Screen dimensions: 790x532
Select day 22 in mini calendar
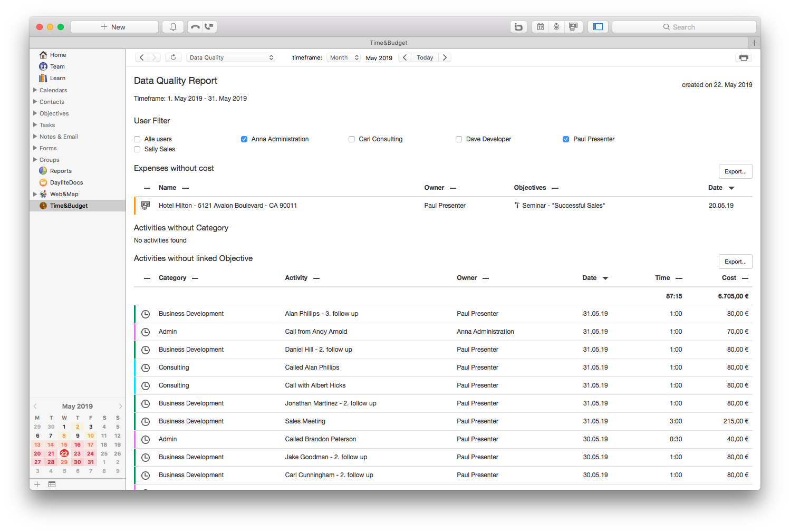pyautogui.click(x=64, y=453)
